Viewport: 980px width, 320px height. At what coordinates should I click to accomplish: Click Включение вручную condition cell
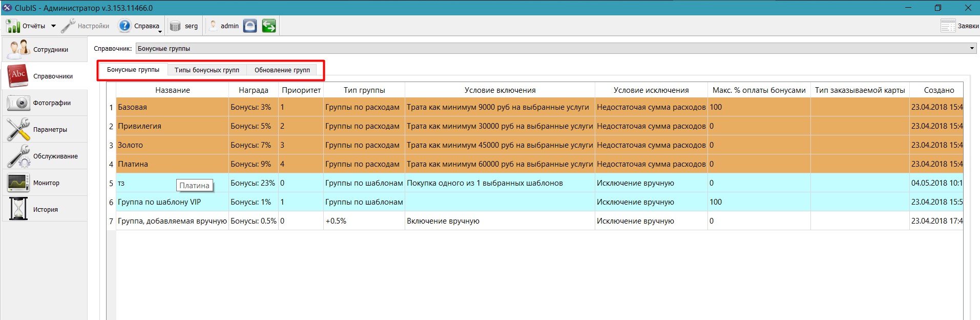pos(500,221)
